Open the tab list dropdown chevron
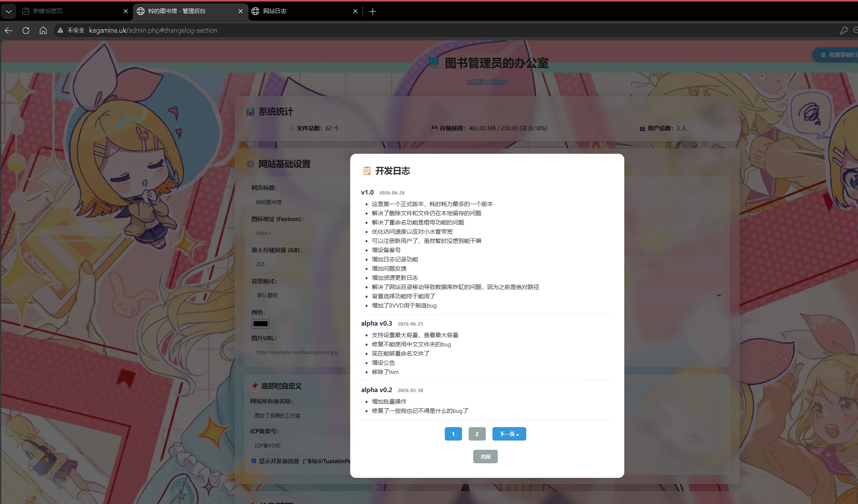858x504 pixels. coord(8,11)
